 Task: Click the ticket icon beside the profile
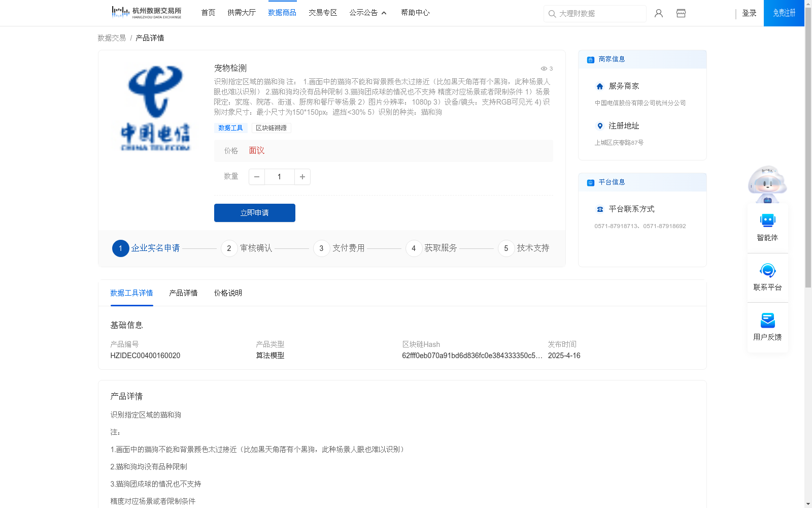(681, 13)
